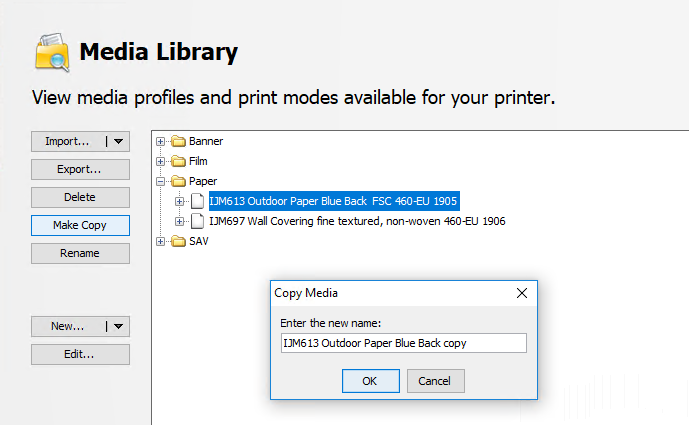The image size is (689, 425).
Task: Expand the Banner folder node
Action: (x=161, y=141)
